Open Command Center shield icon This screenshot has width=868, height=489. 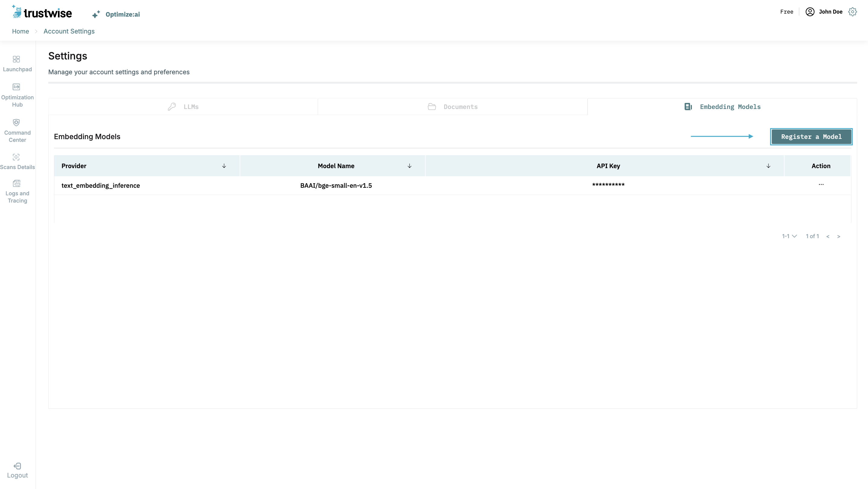coord(16,123)
